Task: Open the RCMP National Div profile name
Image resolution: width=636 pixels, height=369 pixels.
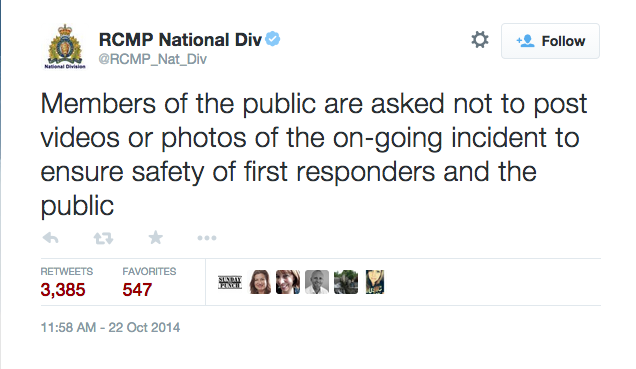Action: pyautogui.click(x=180, y=40)
